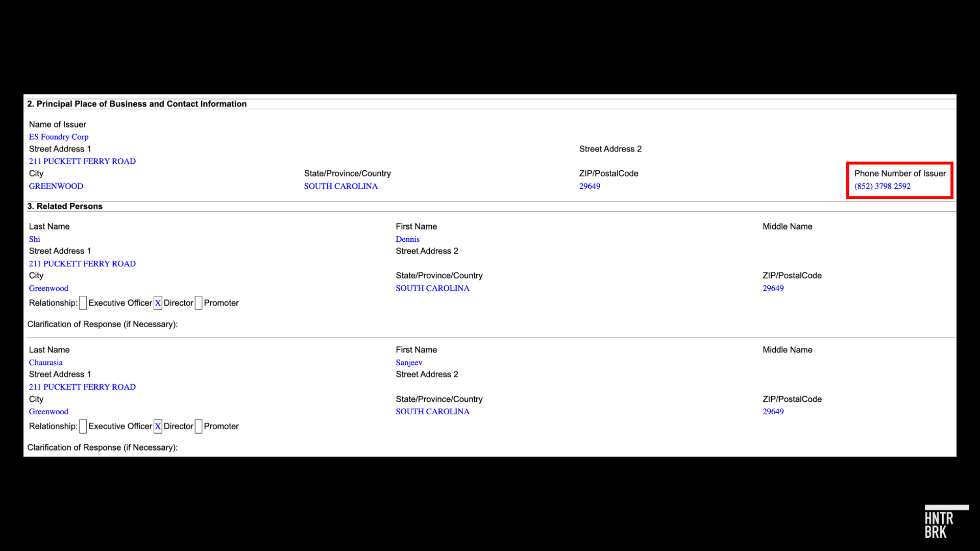Click the ES Foundry Corp issuer name
Screen dimensions: 980x551
(59, 137)
